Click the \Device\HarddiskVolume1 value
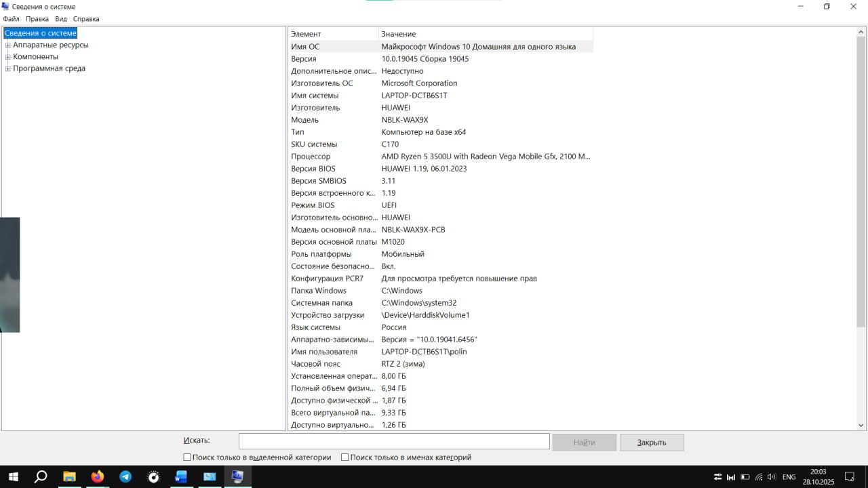This screenshot has width=868, height=488. 426,315
